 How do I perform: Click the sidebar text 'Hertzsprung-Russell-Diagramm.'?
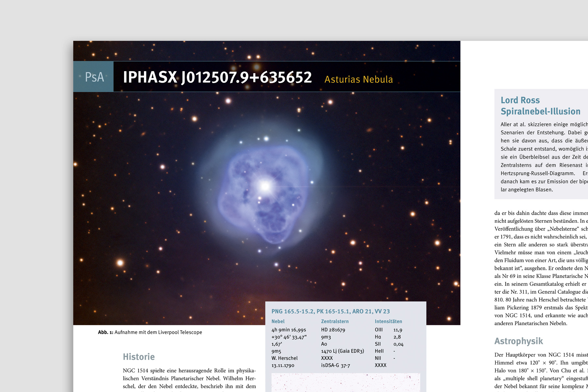point(538,173)
